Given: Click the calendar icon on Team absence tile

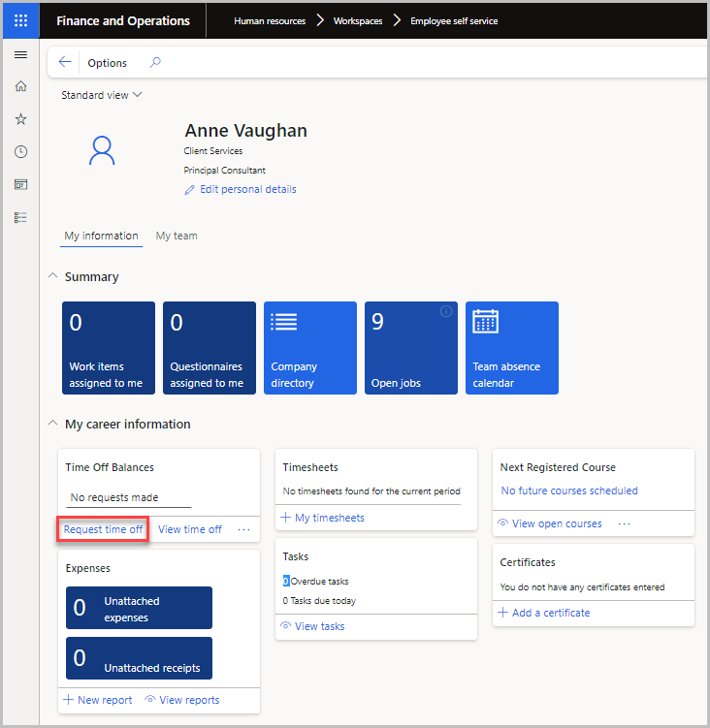Looking at the screenshot, I should point(485,321).
